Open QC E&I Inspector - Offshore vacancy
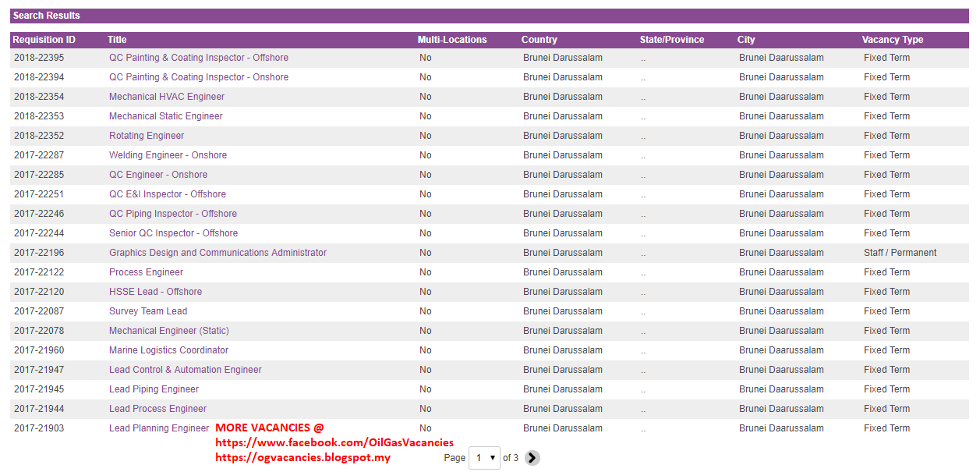 coord(168,194)
